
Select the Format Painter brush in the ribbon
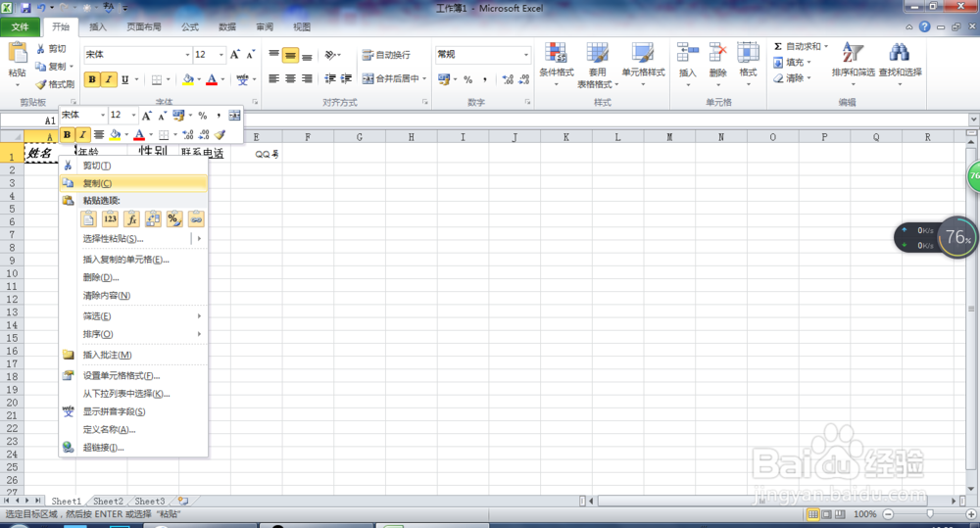pyautogui.click(x=41, y=83)
